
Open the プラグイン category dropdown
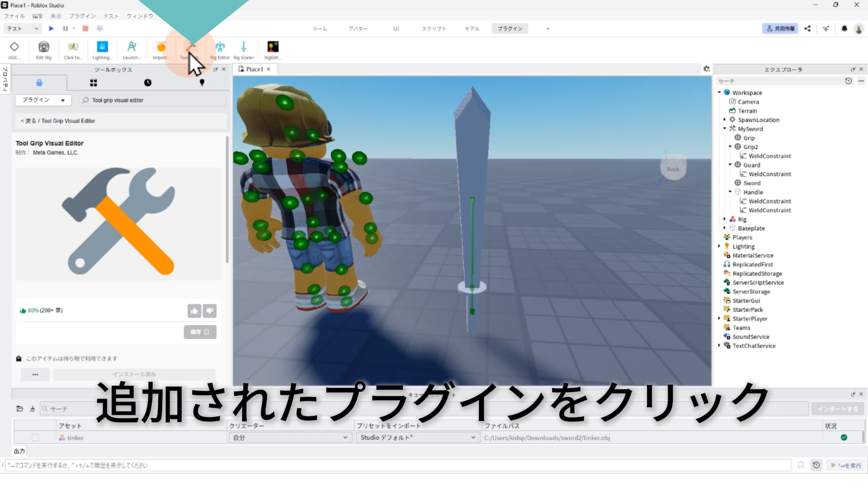[x=43, y=100]
